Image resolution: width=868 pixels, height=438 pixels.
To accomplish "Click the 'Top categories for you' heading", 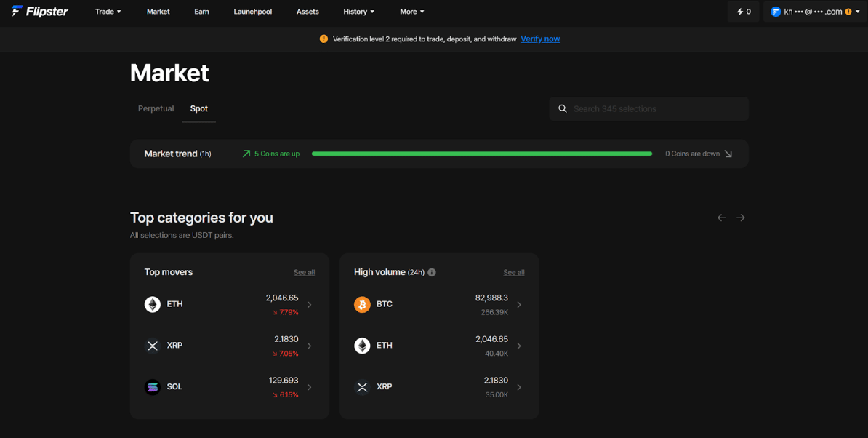I will (201, 218).
